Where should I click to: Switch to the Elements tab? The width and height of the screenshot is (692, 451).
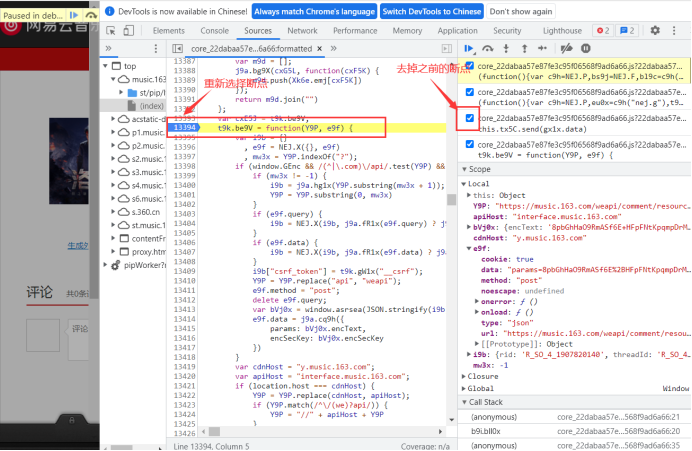169,30
